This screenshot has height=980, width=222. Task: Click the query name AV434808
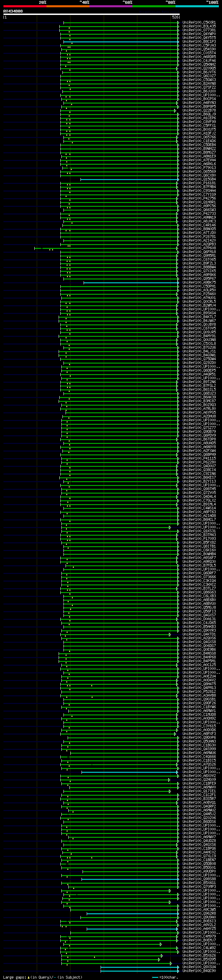[x=13, y=11]
